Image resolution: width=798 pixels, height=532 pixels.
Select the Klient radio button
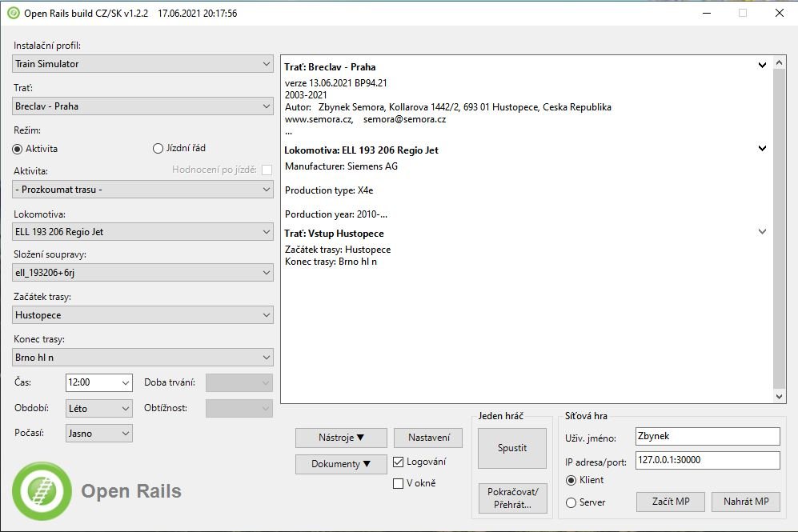[571, 480]
